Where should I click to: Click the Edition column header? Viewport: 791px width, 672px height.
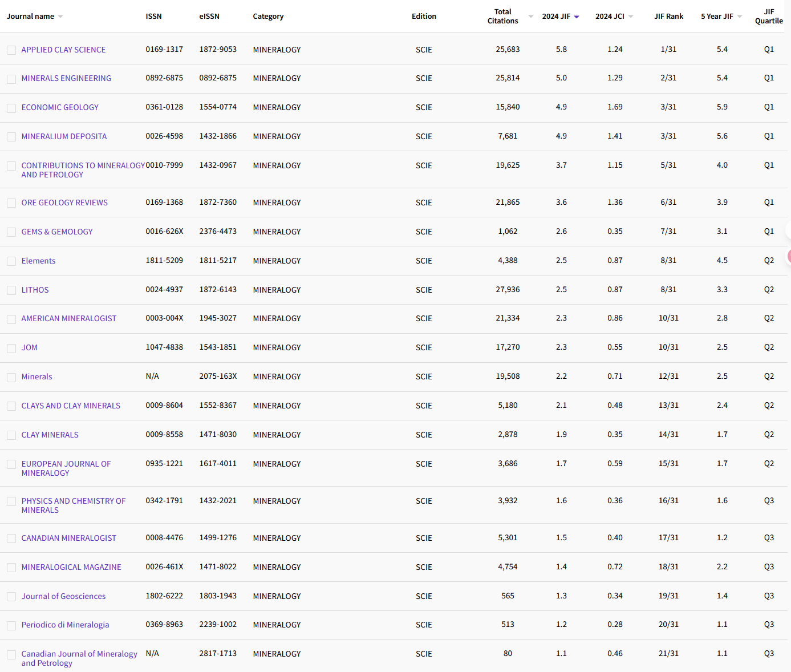coord(424,17)
